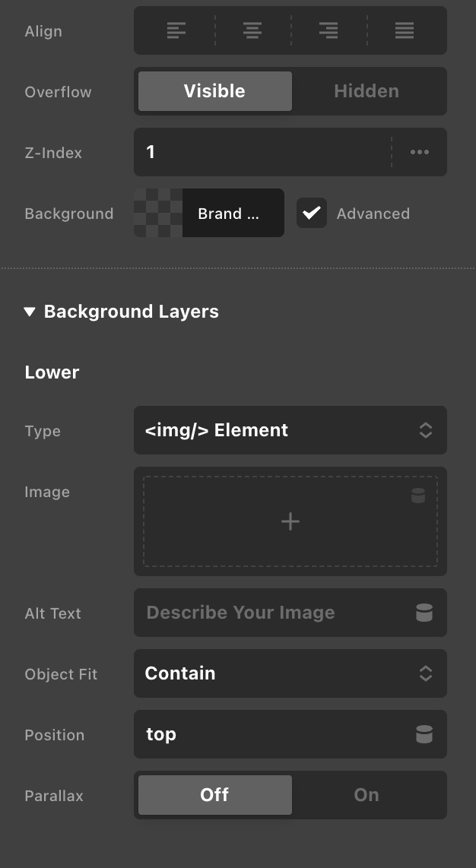
Task: Click dynamic content icon in Alt Text
Action: pos(424,613)
